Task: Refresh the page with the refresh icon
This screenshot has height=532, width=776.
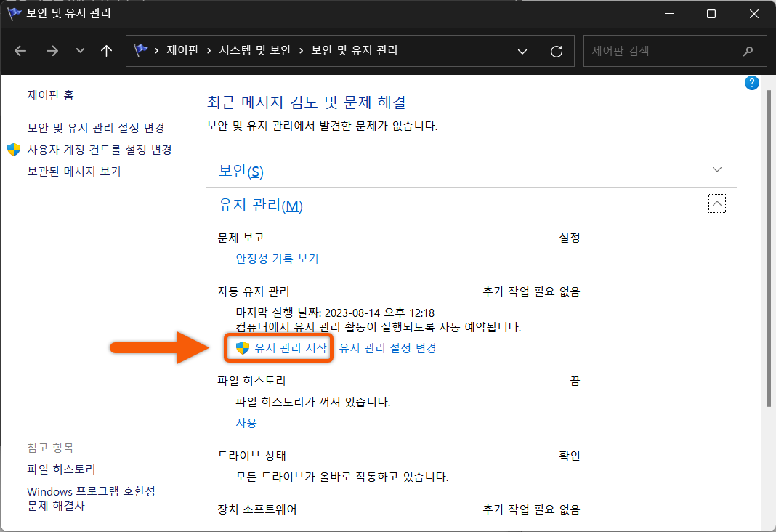Action: coord(557,51)
